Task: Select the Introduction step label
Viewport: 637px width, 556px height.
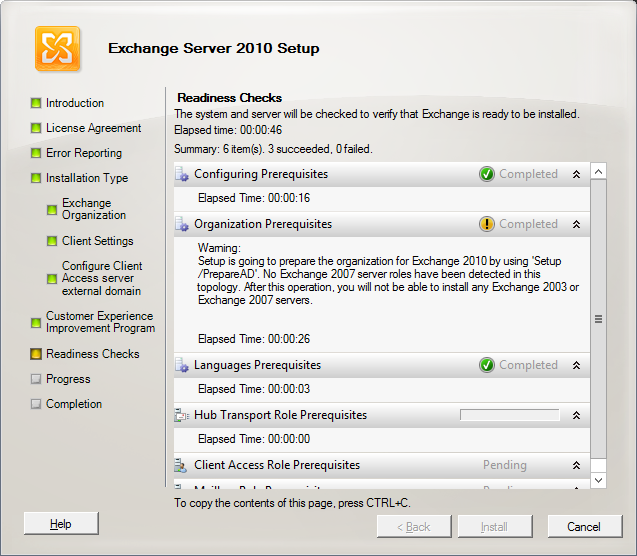Action: point(75,103)
